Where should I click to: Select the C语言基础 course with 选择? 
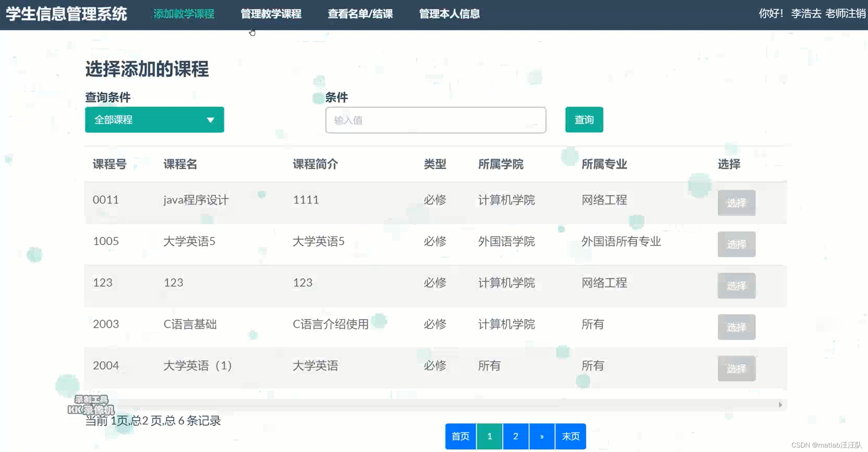[736, 327]
